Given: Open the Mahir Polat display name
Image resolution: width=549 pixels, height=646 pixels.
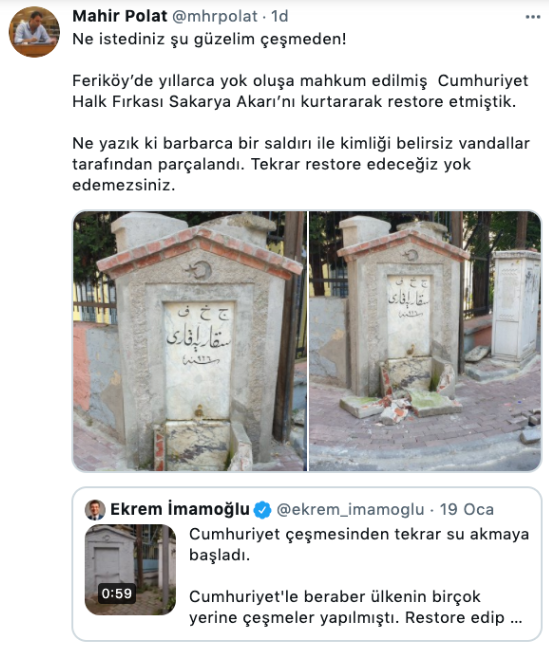Looking at the screenshot, I should pos(120,16).
